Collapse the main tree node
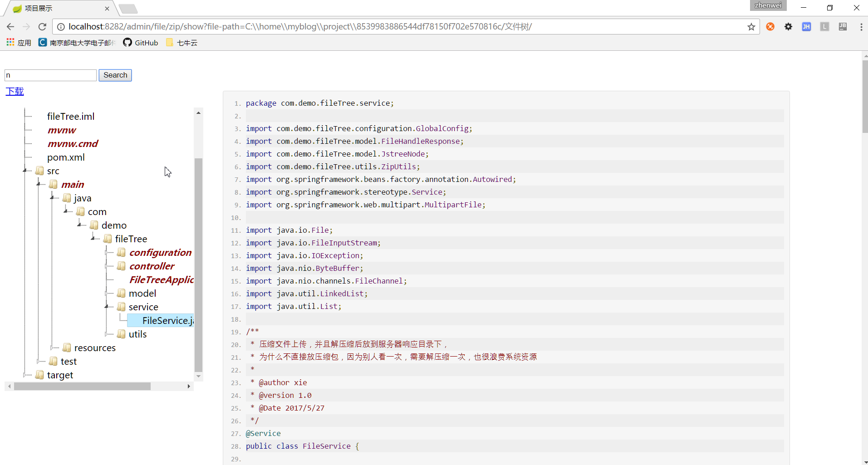This screenshot has width=868, height=465. tap(39, 184)
